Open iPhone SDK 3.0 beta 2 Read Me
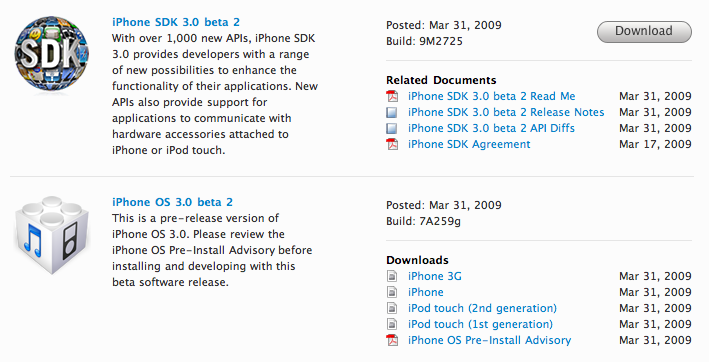 click(x=492, y=96)
